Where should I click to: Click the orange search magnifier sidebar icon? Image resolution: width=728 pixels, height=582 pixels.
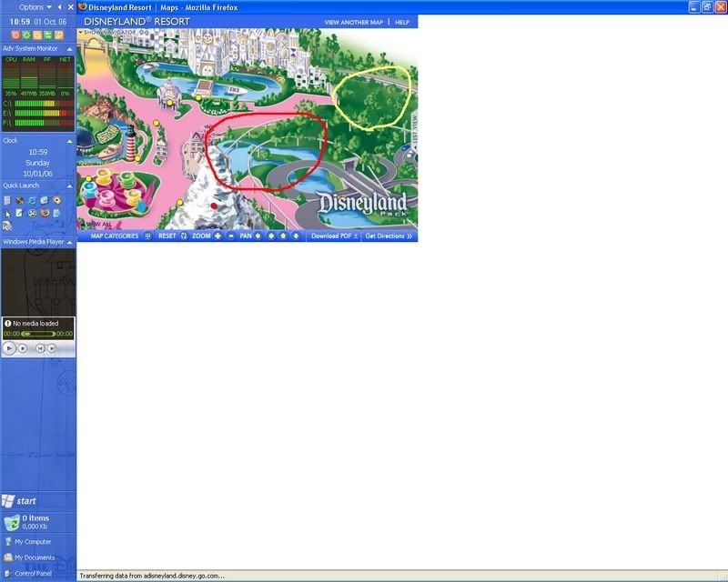tap(59, 35)
